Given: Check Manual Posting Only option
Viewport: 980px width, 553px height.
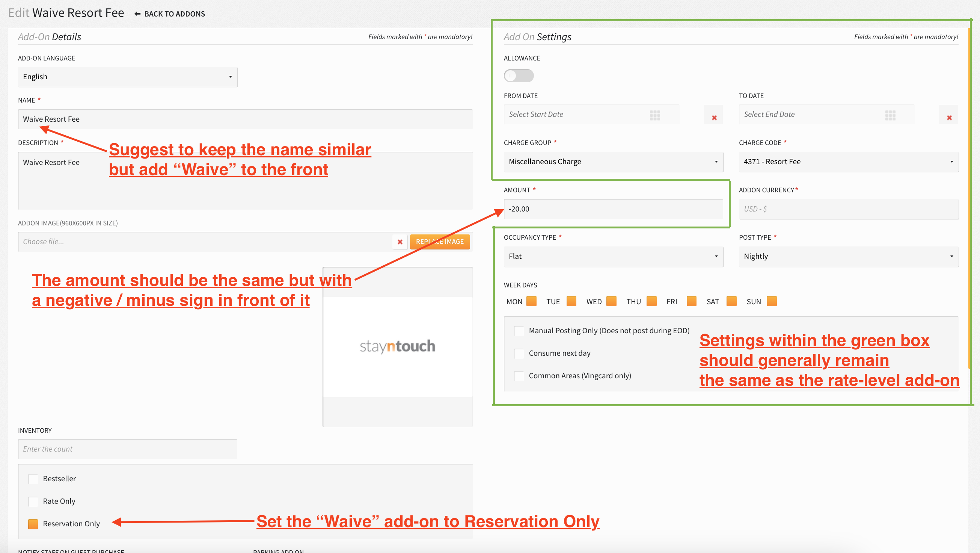Looking at the screenshot, I should click(x=519, y=331).
